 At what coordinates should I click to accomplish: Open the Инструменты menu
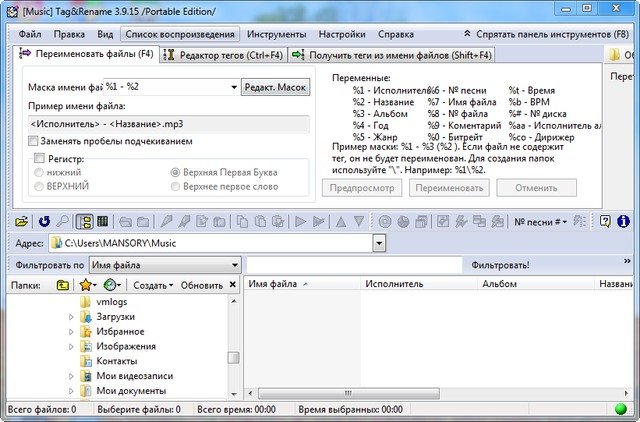249,34
